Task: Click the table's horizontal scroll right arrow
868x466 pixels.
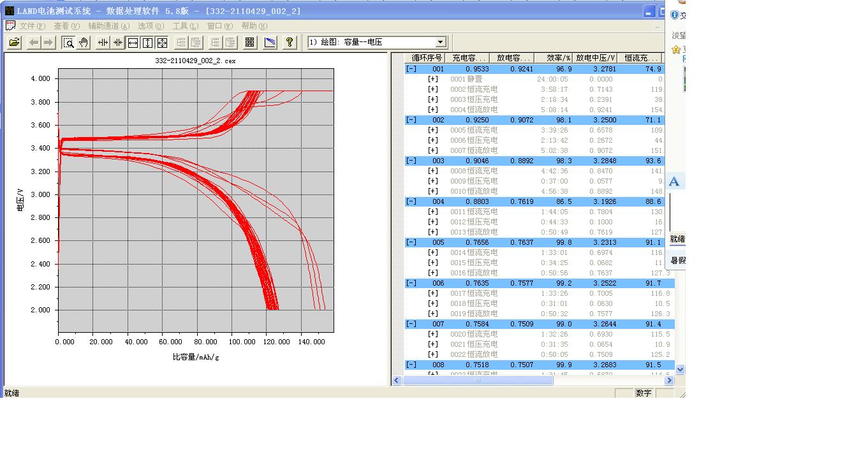Action: 669,381
